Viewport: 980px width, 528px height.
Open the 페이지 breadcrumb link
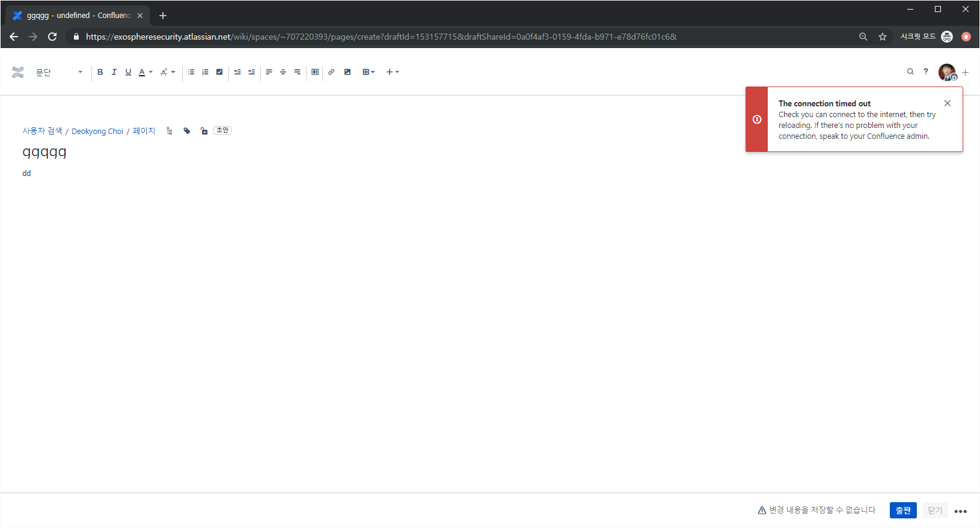click(x=144, y=131)
